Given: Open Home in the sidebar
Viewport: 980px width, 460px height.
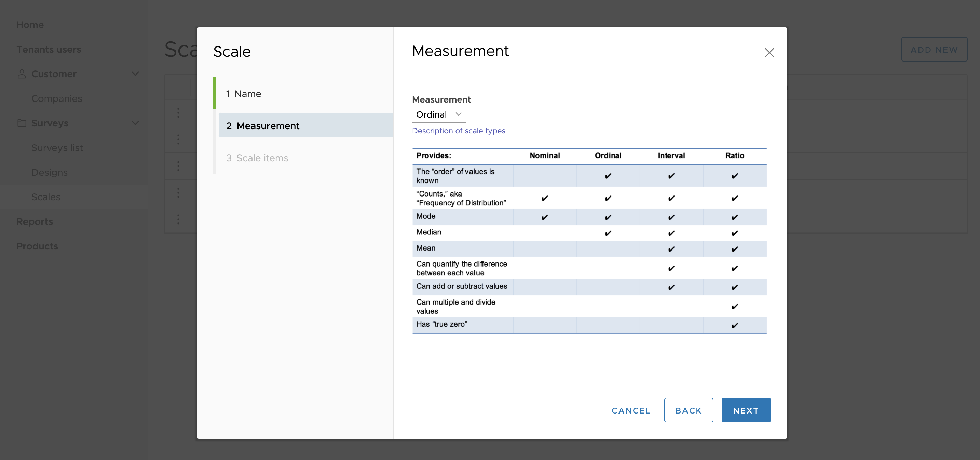Looking at the screenshot, I should pos(30,25).
